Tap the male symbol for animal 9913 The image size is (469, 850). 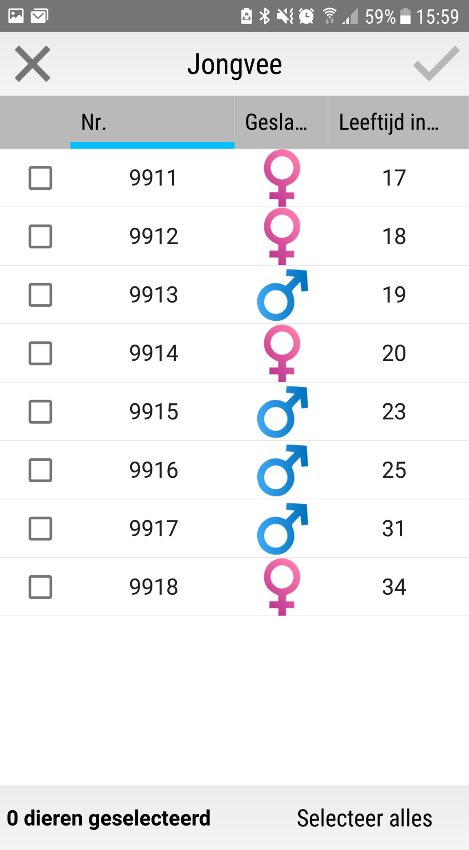click(282, 295)
